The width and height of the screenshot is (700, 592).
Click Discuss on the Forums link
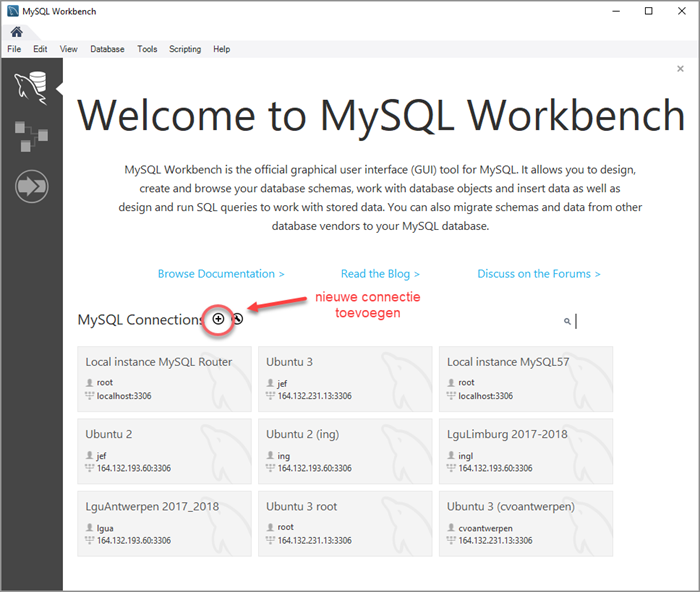[x=539, y=274]
